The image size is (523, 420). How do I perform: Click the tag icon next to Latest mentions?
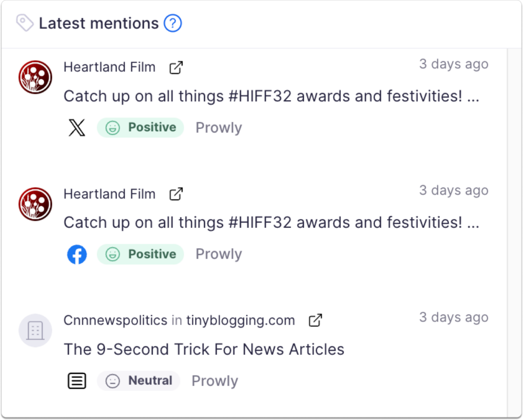(x=25, y=23)
